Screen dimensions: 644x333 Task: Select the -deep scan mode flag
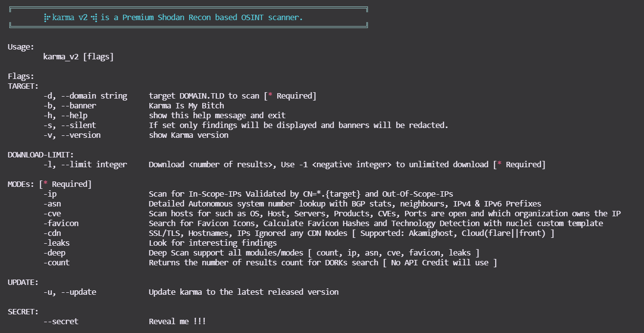(x=54, y=253)
